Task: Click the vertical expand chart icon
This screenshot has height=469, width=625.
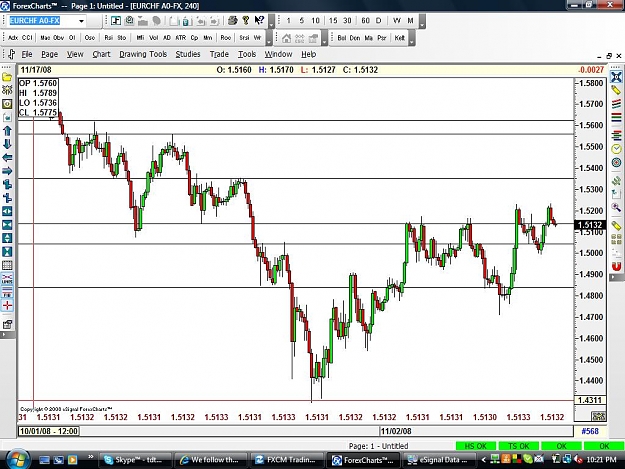Action: [x=7, y=238]
